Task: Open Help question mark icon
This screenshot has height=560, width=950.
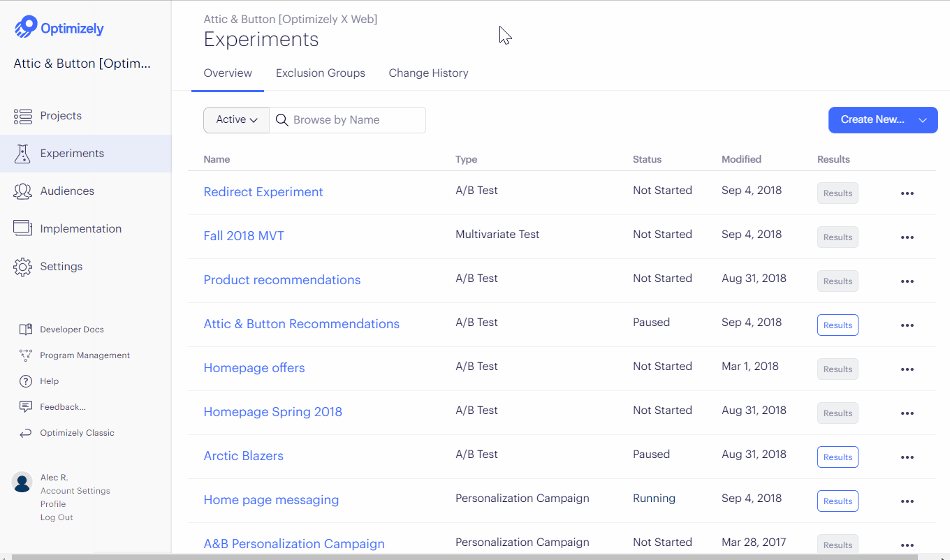Action: [26, 381]
